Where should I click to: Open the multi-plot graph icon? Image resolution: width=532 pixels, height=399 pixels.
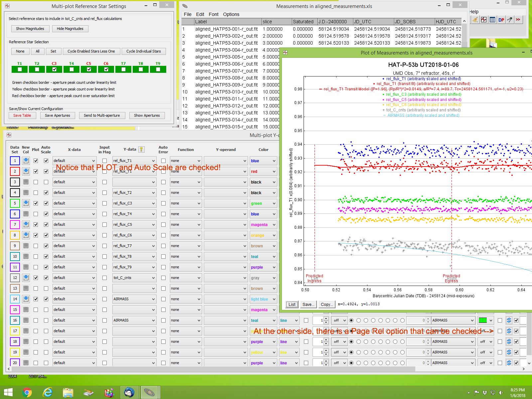tap(484, 20)
